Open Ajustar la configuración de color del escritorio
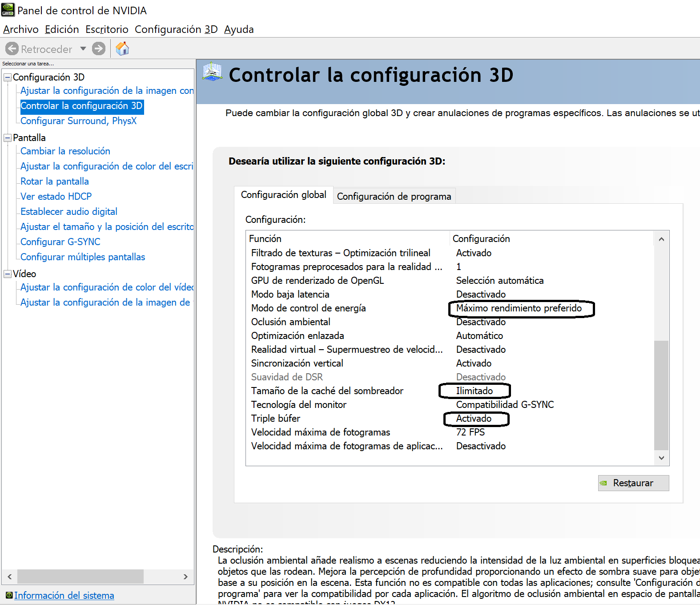 (107, 166)
